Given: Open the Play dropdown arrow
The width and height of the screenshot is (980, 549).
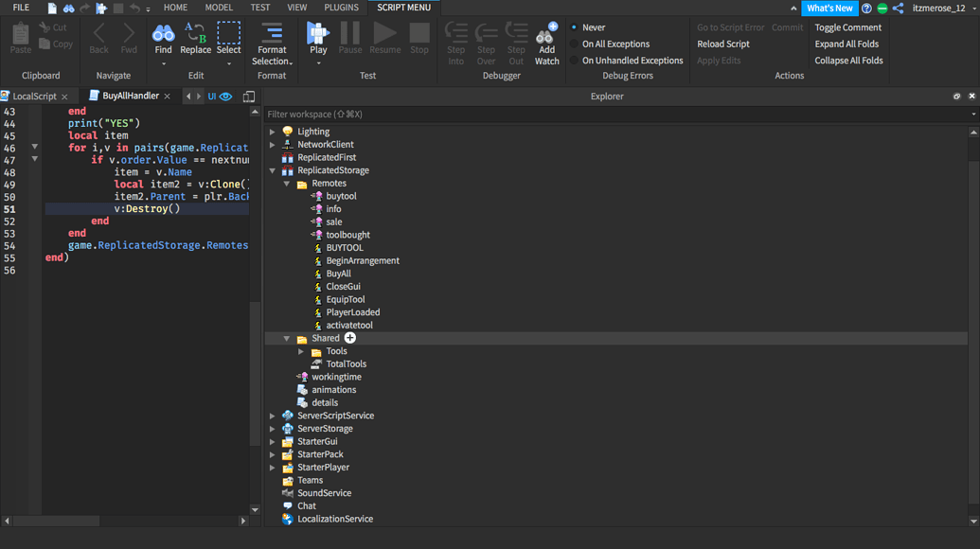Looking at the screenshot, I should coord(318,63).
